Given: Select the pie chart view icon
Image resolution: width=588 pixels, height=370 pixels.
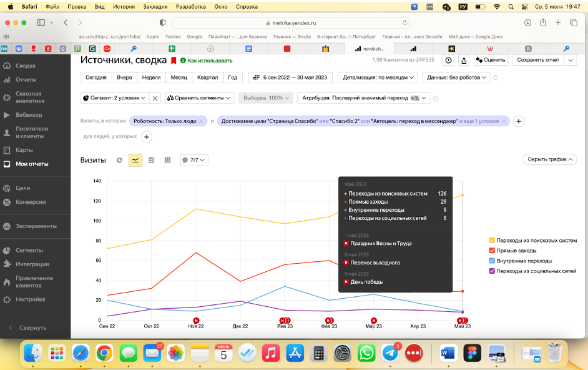Looking at the screenshot, I should click(120, 160).
